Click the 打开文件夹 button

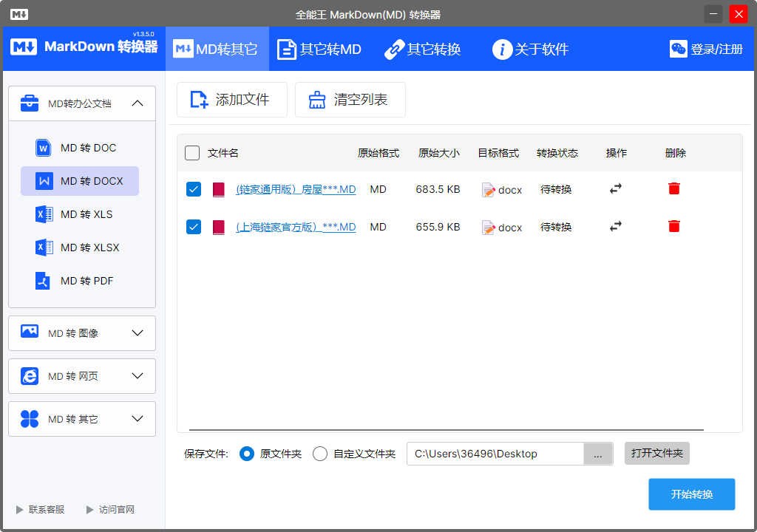657,454
